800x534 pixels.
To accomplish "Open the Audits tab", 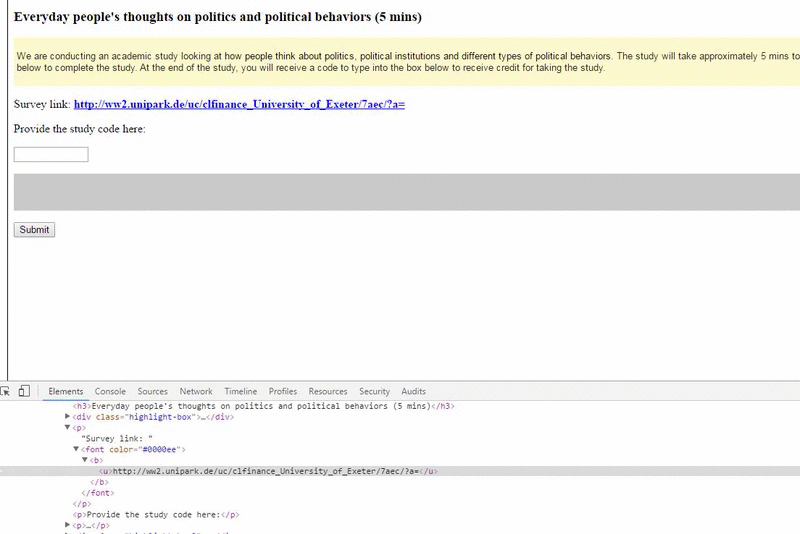I will coord(413,391).
